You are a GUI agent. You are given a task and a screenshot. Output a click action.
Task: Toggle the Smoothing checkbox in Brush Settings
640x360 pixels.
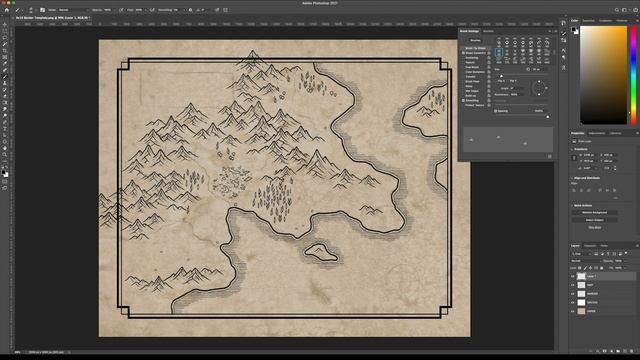tap(463, 100)
